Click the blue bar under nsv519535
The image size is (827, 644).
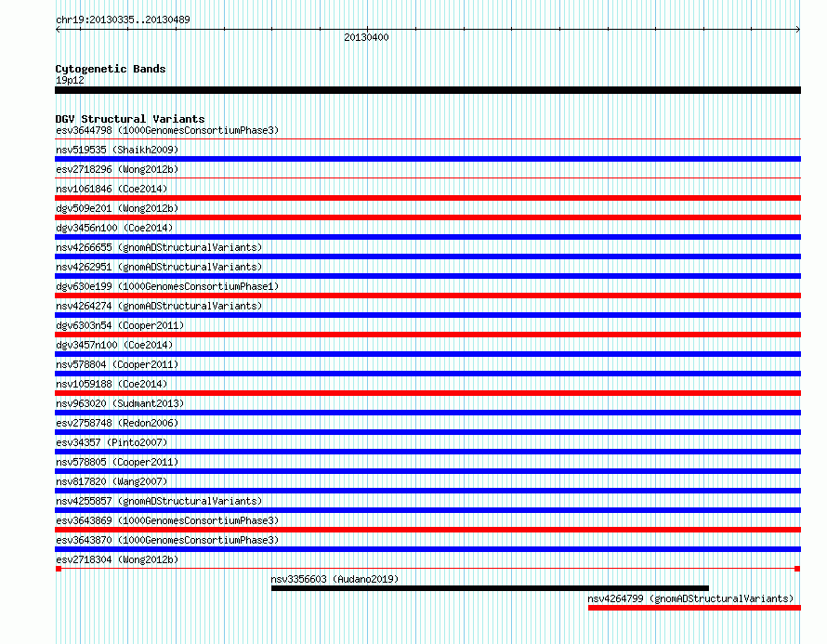427,159
